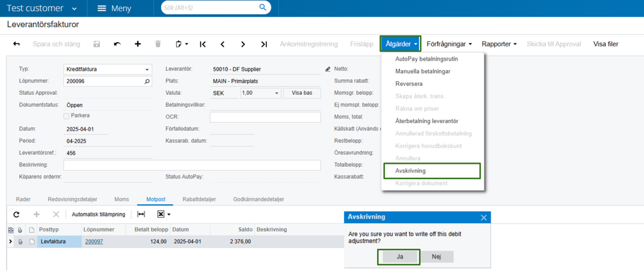Viewport: 644px width, 274px height.
Task: Switch to the Rader tab
Action: [x=23, y=199]
